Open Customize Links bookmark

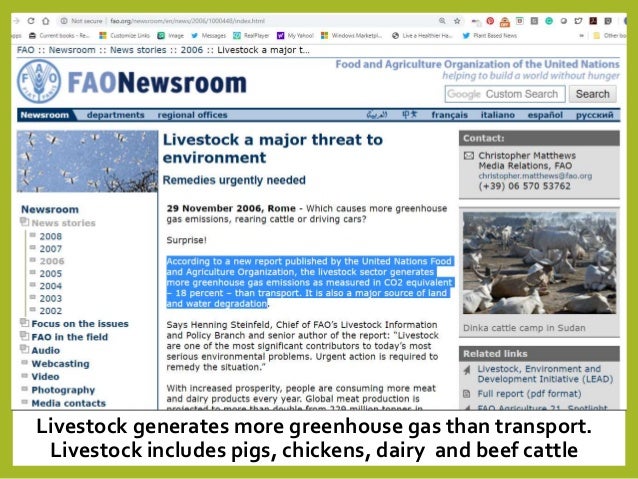(x=125, y=36)
